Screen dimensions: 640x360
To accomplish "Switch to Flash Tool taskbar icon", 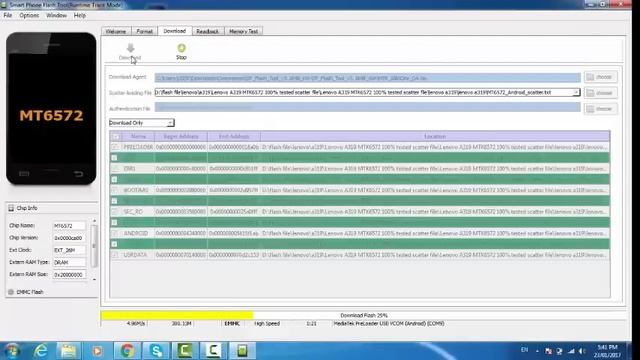I will (242, 351).
